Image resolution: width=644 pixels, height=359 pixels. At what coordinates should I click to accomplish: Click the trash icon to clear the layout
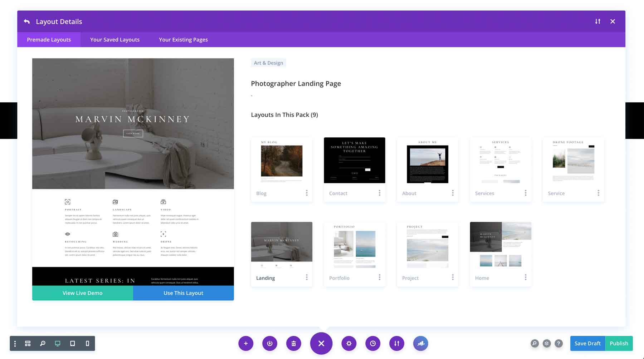[x=294, y=343]
